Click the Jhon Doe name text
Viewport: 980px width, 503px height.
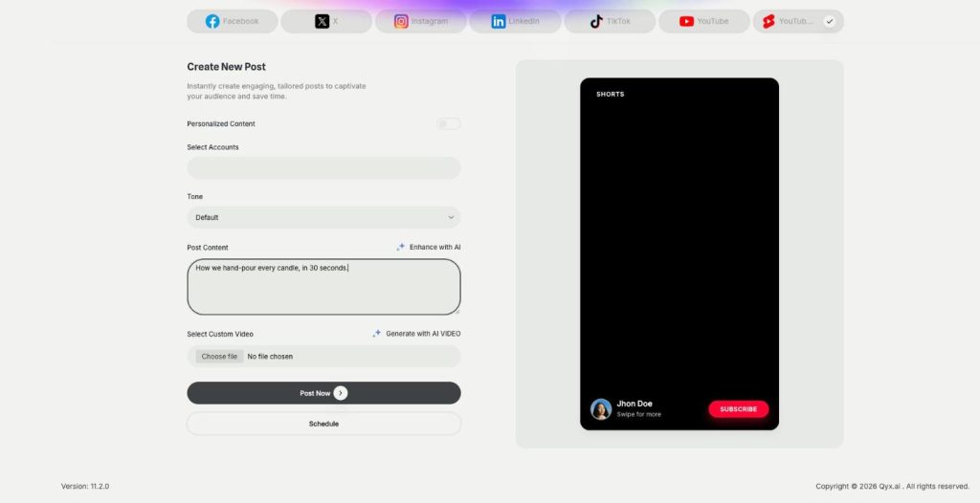pos(635,404)
